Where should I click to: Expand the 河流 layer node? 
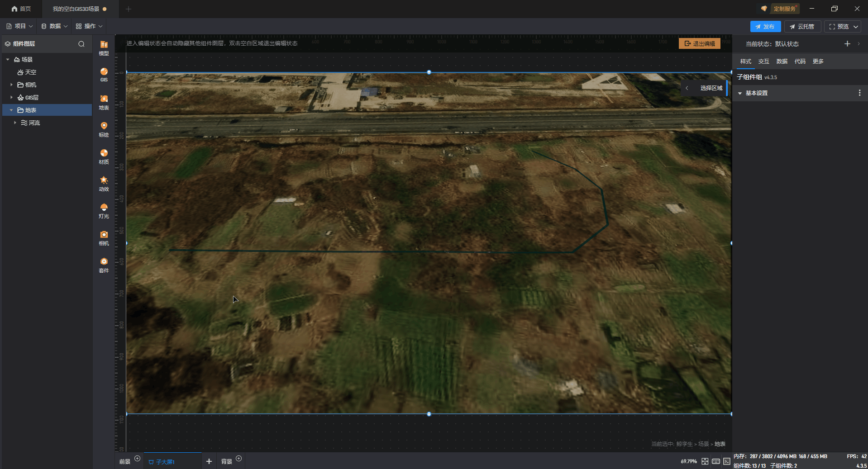coord(15,123)
